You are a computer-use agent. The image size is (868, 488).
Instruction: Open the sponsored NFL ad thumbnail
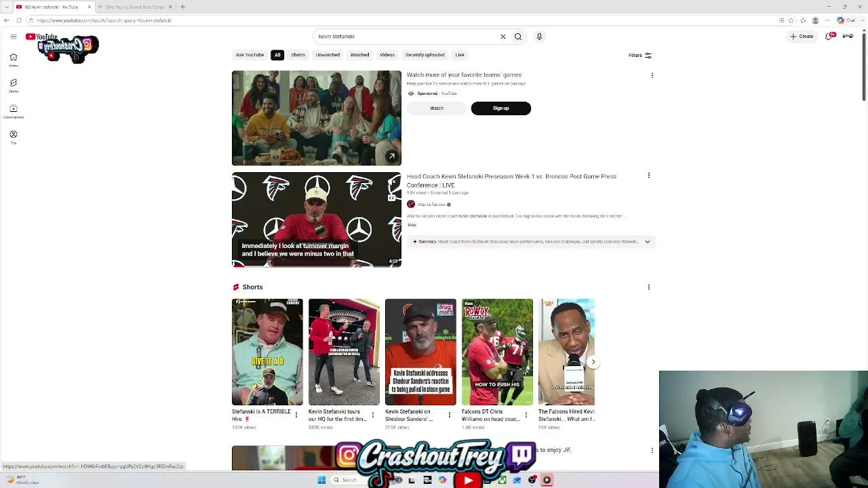click(x=317, y=118)
